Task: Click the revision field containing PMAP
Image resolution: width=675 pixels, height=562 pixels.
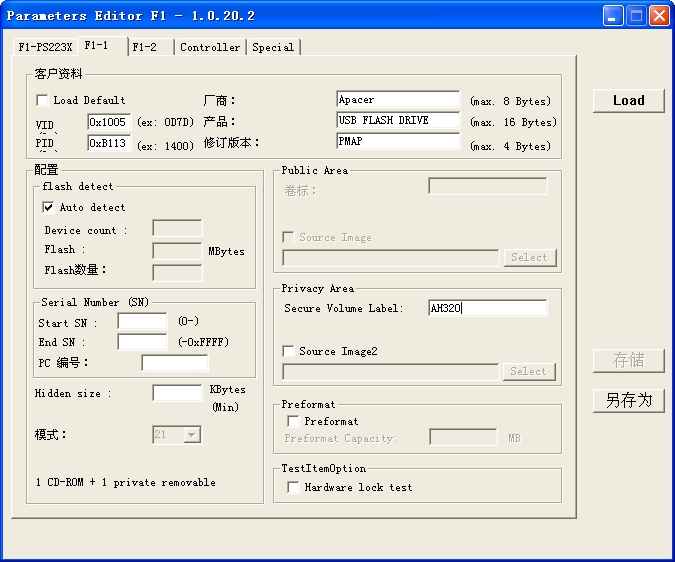Action: (398, 142)
